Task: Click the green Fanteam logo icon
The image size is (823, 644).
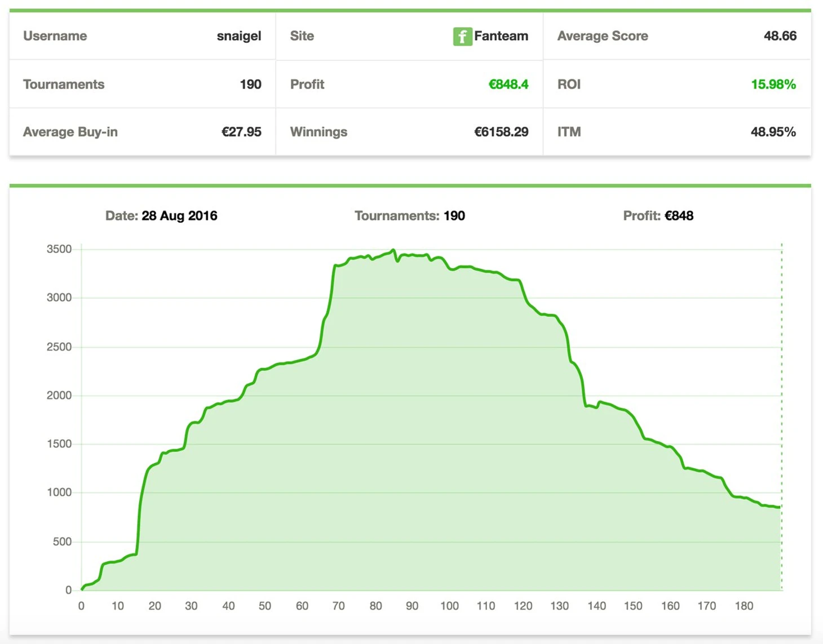Action: [x=462, y=37]
